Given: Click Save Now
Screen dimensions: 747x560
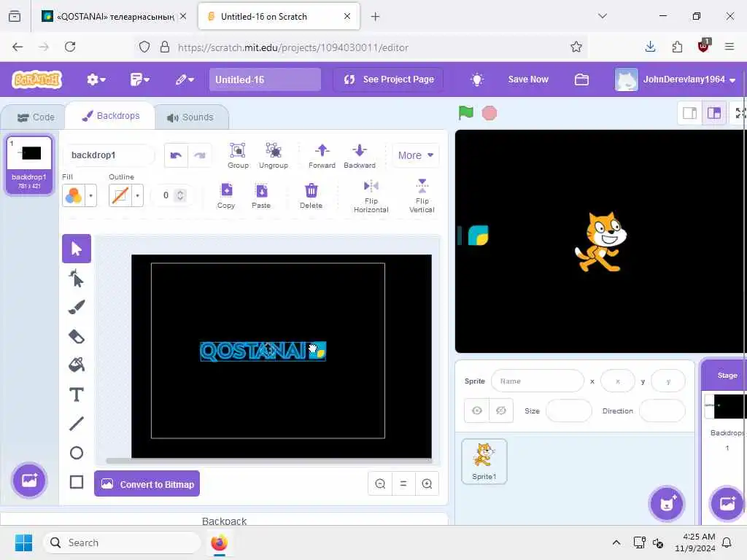Looking at the screenshot, I should click(x=528, y=79).
